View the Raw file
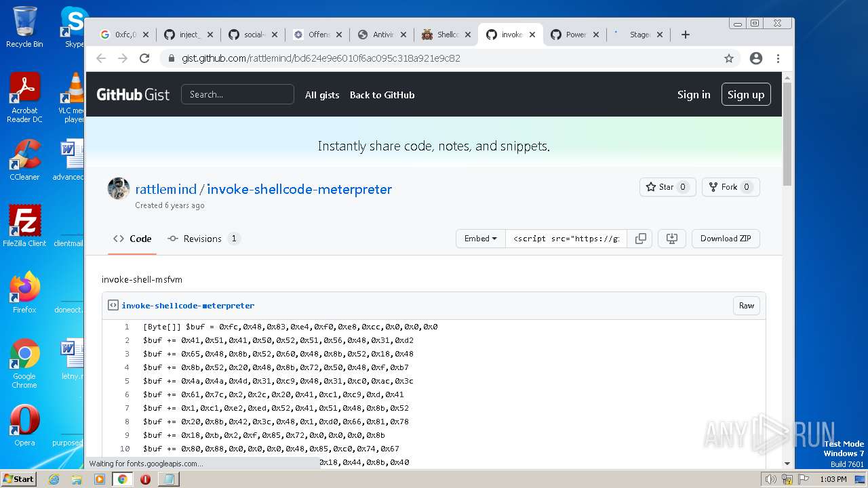Viewport: 868px width, 488px height. pyautogui.click(x=747, y=306)
